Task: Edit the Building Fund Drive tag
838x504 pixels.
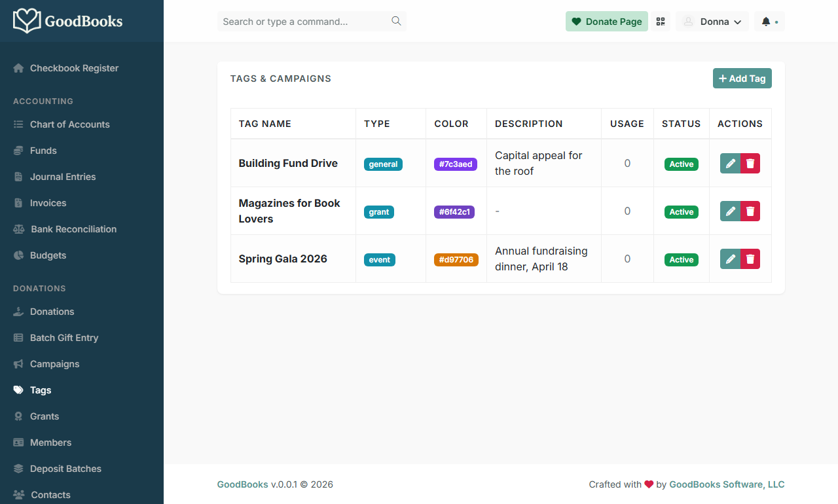Action: [x=730, y=163]
